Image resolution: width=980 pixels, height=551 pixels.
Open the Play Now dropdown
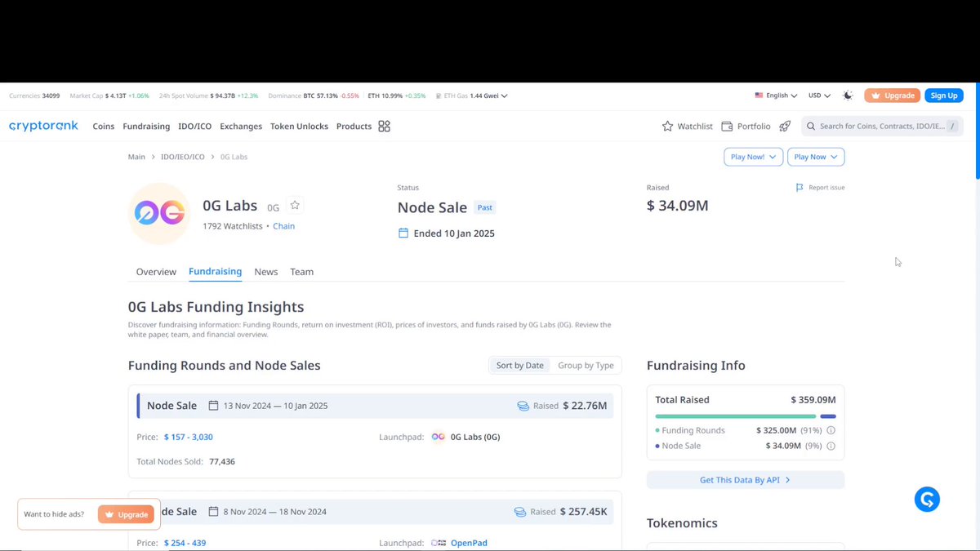tap(816, 157)
